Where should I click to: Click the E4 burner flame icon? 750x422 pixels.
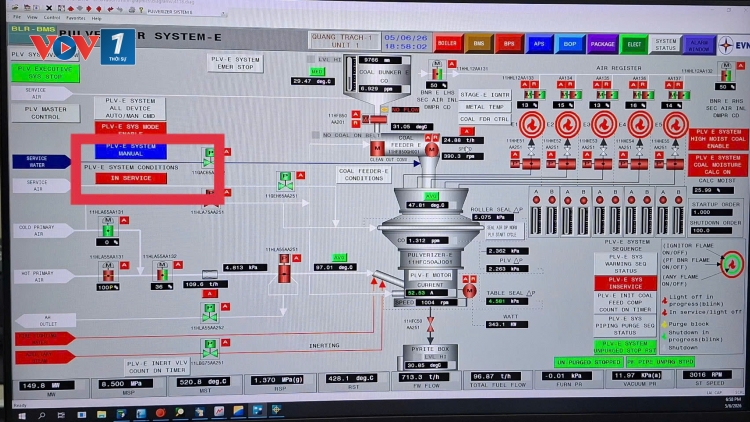(640, 125)
